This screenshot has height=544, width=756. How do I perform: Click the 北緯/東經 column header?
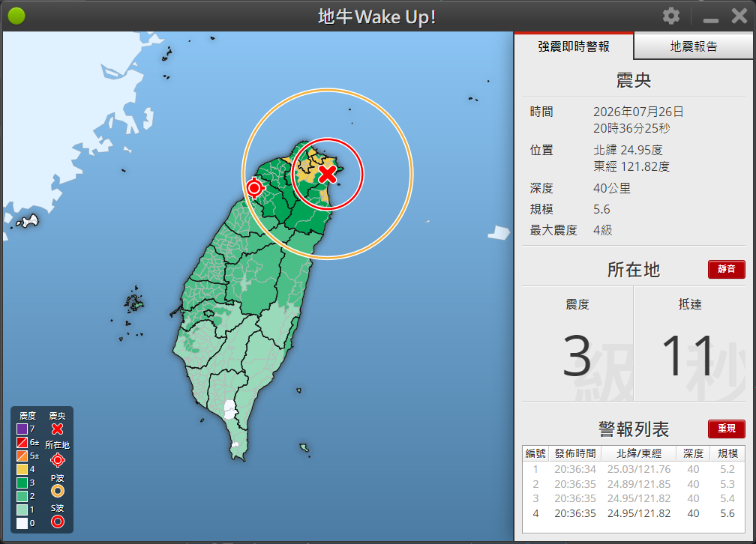coord(639,453)
